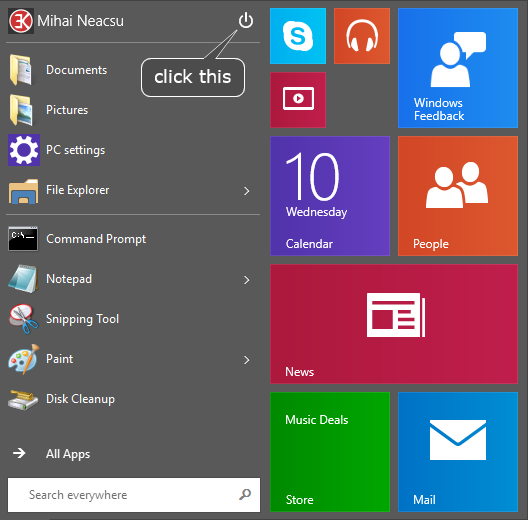Open the Skype tile

tap(298, 36)
